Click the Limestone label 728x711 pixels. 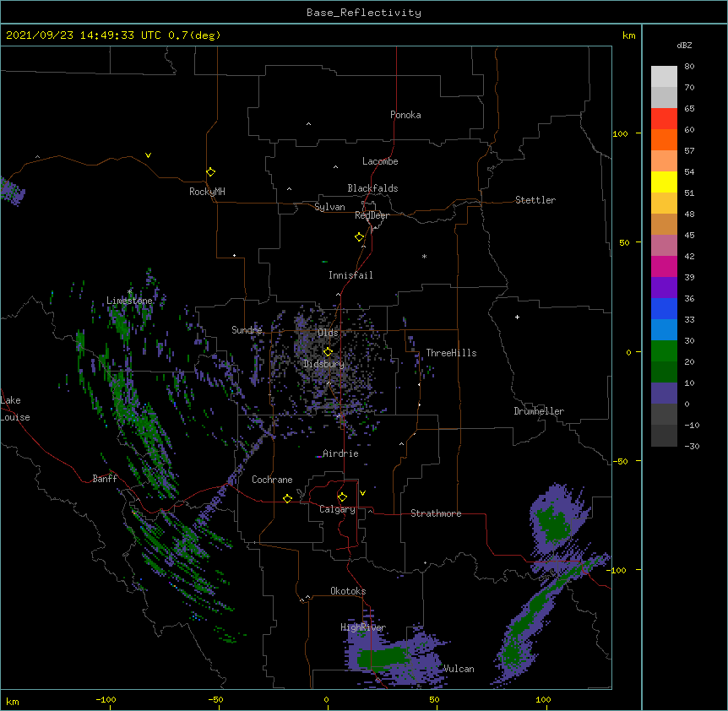point(129,301)
